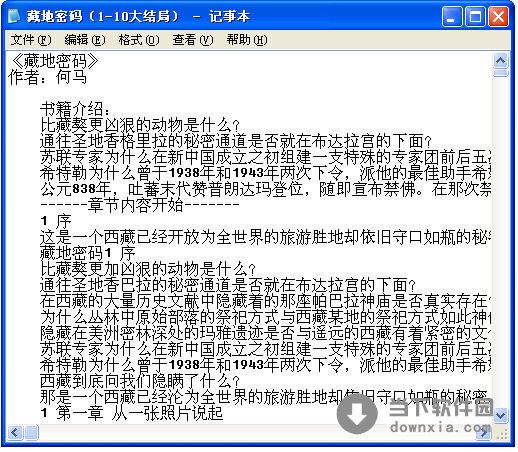Click the horizontal scrollbar left arrow
518x452 pixels.
(x=15, y=433)
